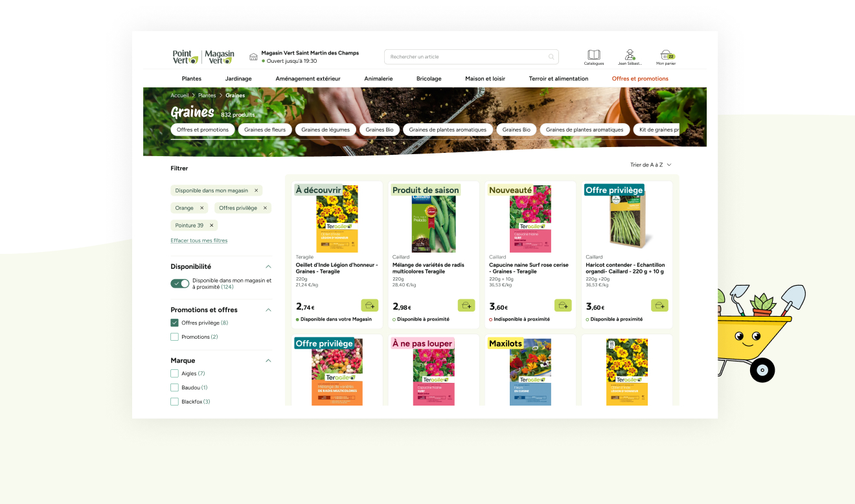This screenshot has height=504, width=855.
Task: Select the 'Offres et promotions' category pill
Action: click(x=203, y=130)
